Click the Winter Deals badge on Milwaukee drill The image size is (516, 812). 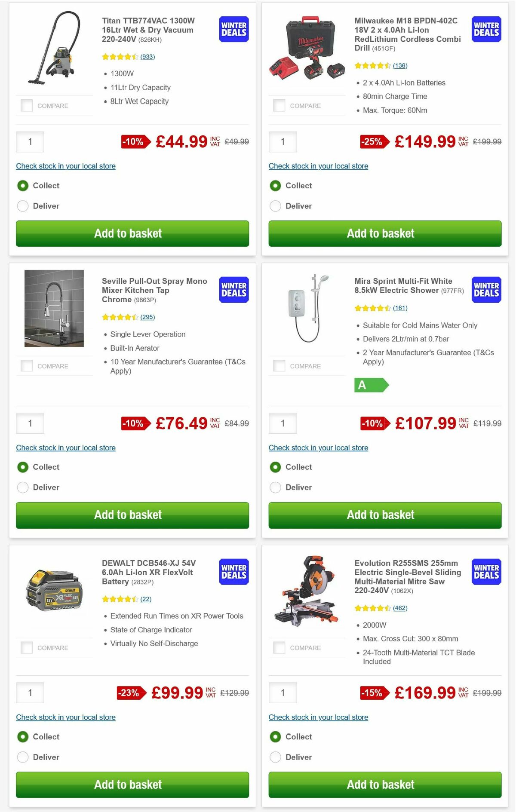(486, 29)
